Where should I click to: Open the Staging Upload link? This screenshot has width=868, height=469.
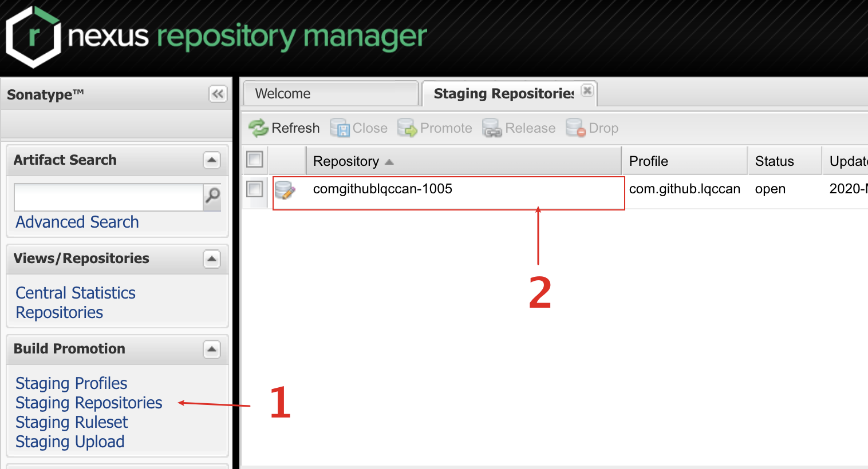click(x=70, y=442)
